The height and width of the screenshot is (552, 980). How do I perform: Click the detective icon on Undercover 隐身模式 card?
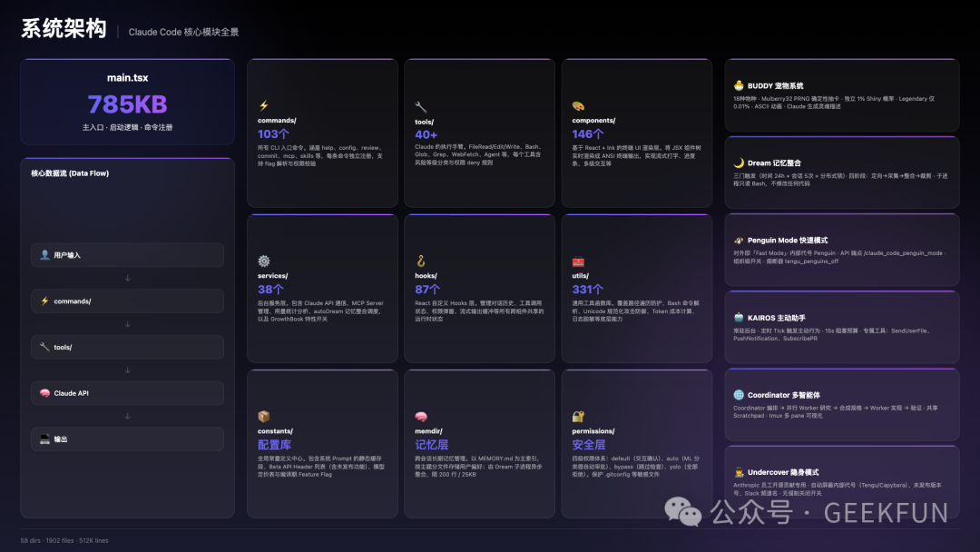738,472
